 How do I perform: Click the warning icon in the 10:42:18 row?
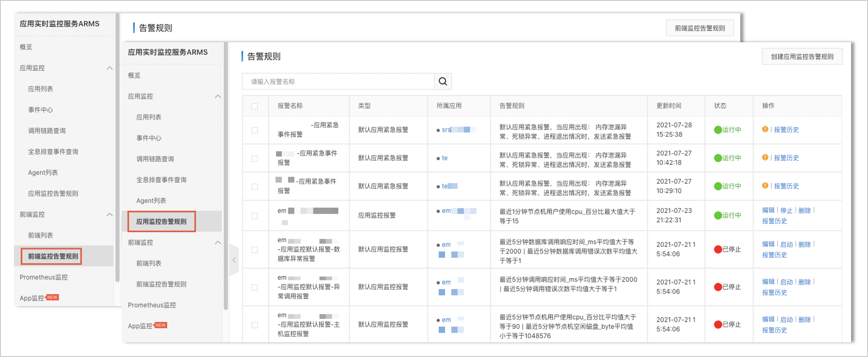765,157
